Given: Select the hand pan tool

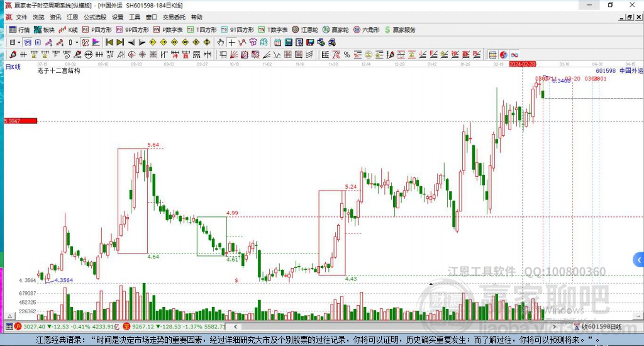Looking at the screenshot, I should click(x=221, y=42).
